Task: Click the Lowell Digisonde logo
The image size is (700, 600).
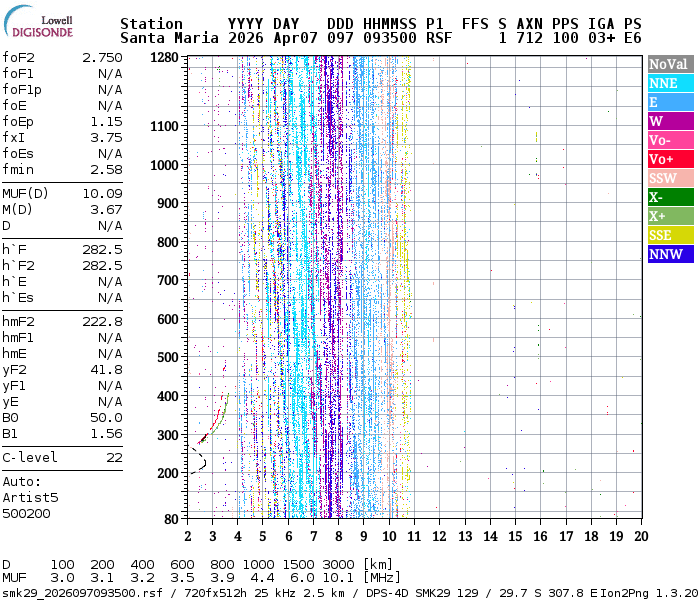Action: tap(46, 25)
